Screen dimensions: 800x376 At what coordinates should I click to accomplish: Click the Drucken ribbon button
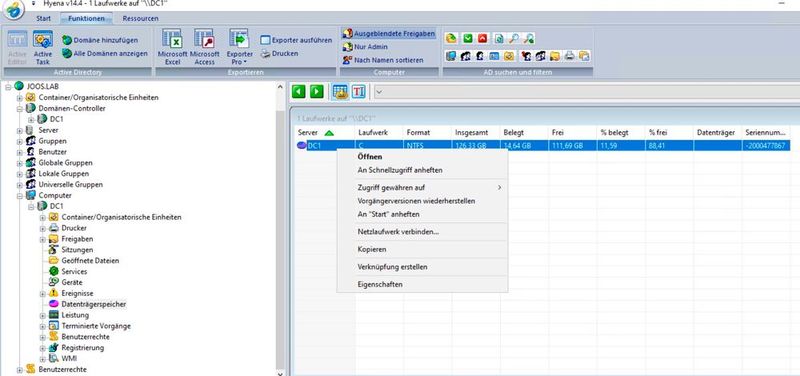279,53
